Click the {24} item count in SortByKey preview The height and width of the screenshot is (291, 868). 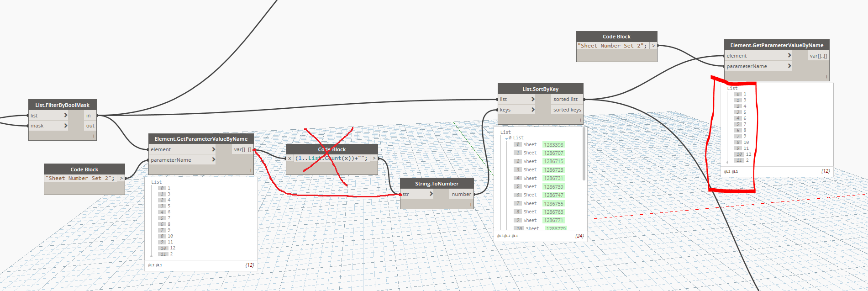(x=579, y=236)
